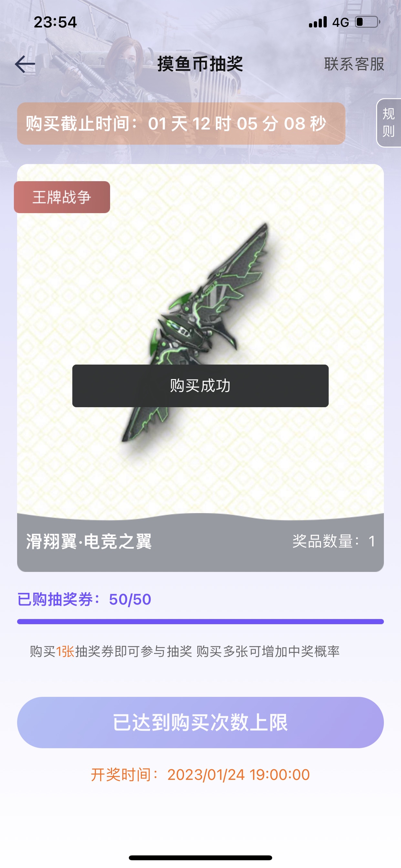Tap the 购买截止时间 countdown banner

click(x=181, y=124)
